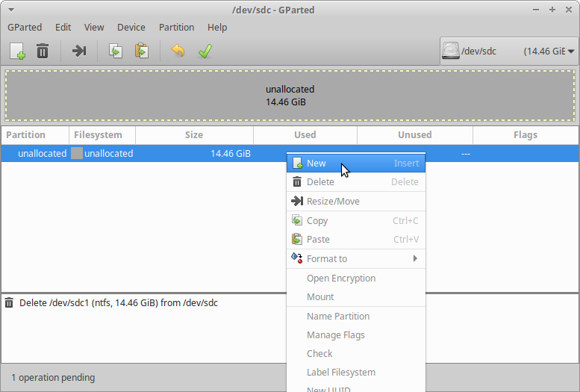Open the Help menu
This screenshot has height=392, width=580.
click(217, 27)
